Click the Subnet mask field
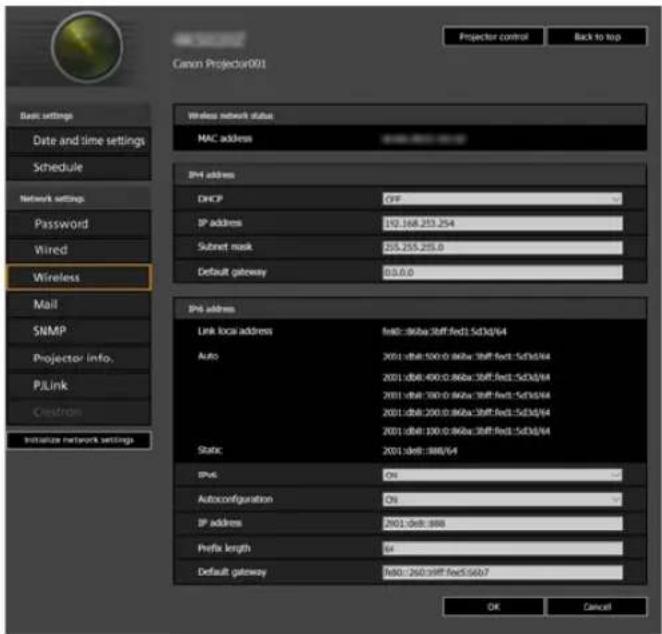The width and height of the screenshot is (662, 634). pos(502,247)
